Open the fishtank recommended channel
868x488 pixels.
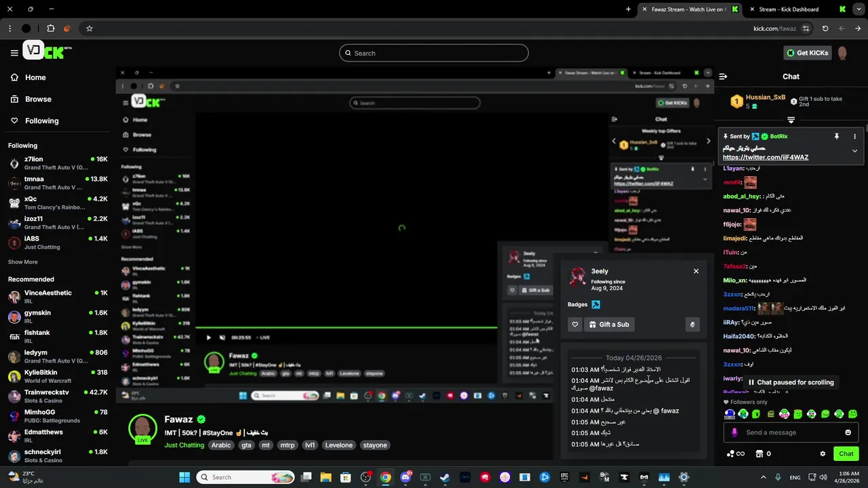tap(58, 336)
